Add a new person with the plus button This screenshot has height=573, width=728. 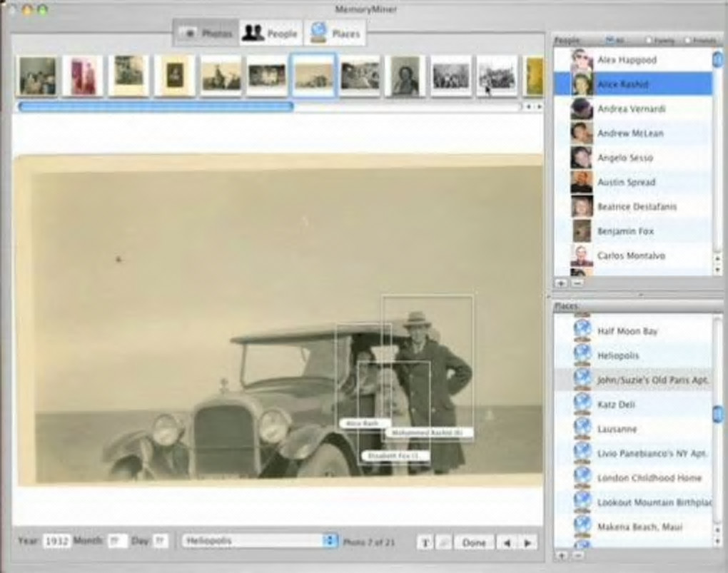pyautogui.click(x=561, y=283)
